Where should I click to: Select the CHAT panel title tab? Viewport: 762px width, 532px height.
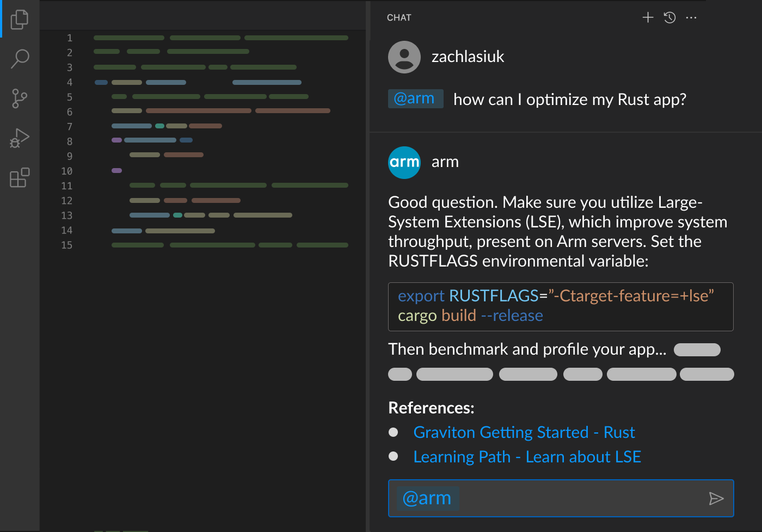pyautogui.click(x=399, y=18)
